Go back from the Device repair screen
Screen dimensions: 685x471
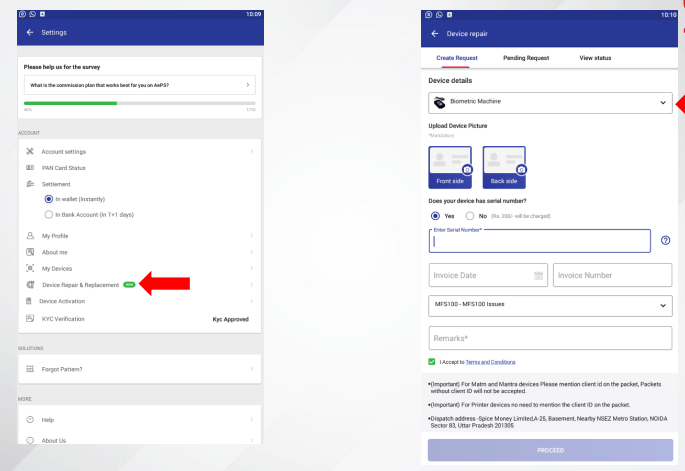pos(435,34)
